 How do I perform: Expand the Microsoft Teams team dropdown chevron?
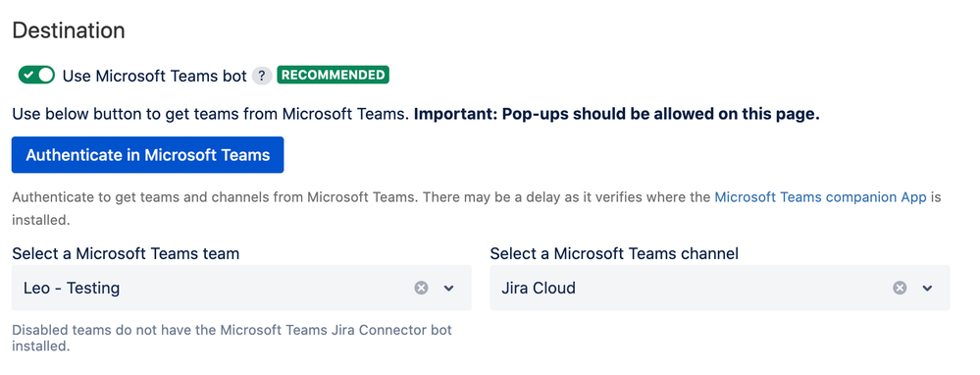pyautogui.click(x=448, y=289)
